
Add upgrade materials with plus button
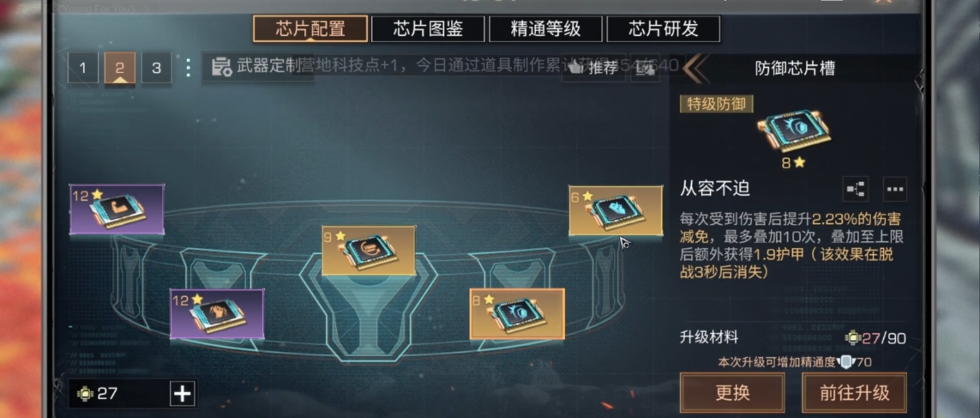pos(183,394)
